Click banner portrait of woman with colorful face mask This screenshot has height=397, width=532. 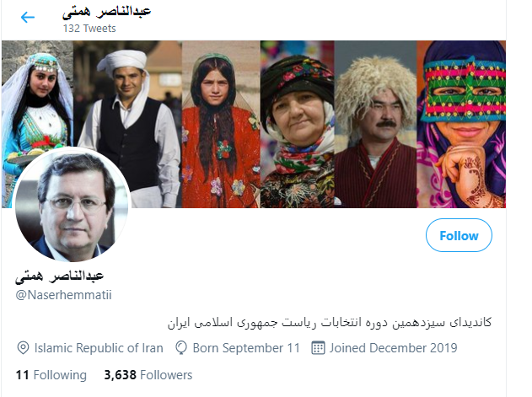[465, 122]
